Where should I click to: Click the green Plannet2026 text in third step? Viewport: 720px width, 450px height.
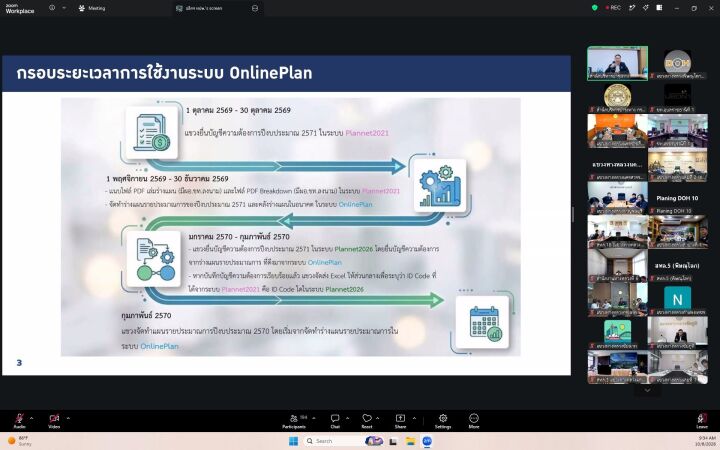(x=354, y=249)
